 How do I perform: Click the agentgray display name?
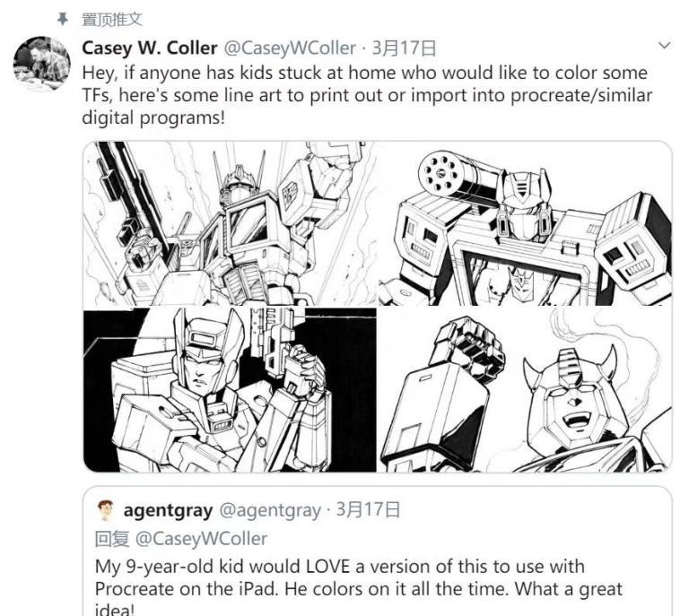(168, 510)
